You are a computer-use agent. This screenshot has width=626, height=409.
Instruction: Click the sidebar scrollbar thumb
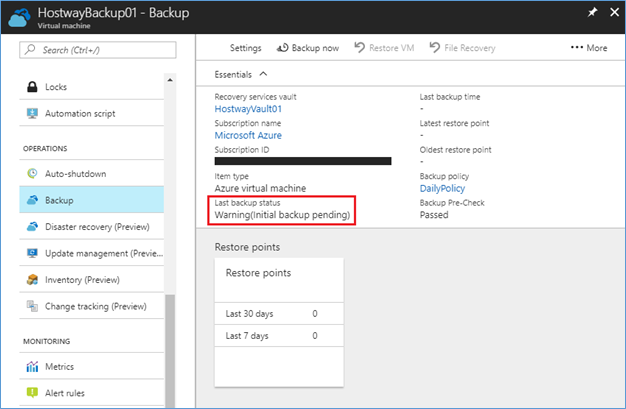(x=170, y=351)
